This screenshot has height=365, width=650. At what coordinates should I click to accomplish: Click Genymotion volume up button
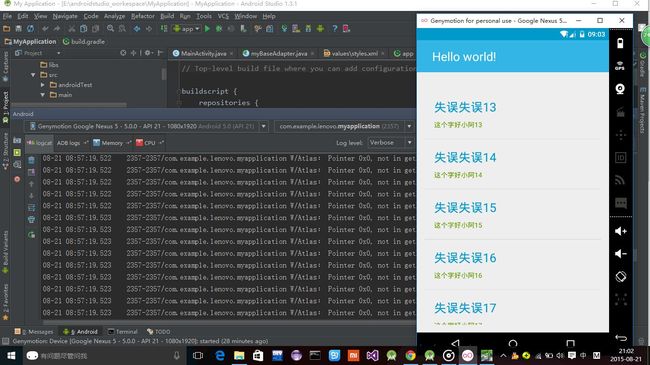pyautogui.click(x=621, y=231)
